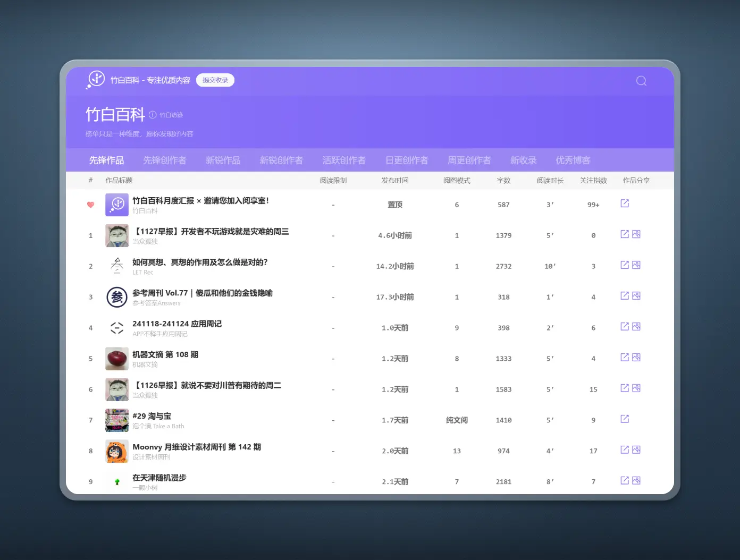Click the heart icon on the pinned row

(x=90, y=205)
